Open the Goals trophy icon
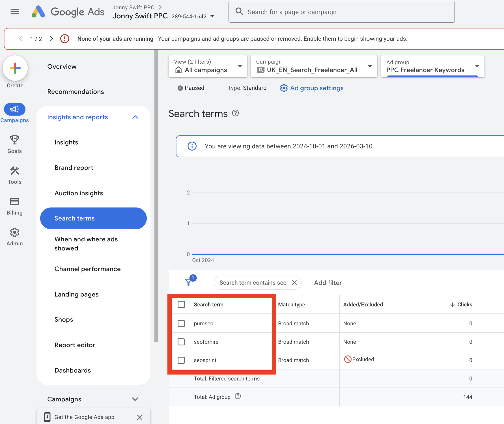Screen dimensions: 504x424 (14, 140)
